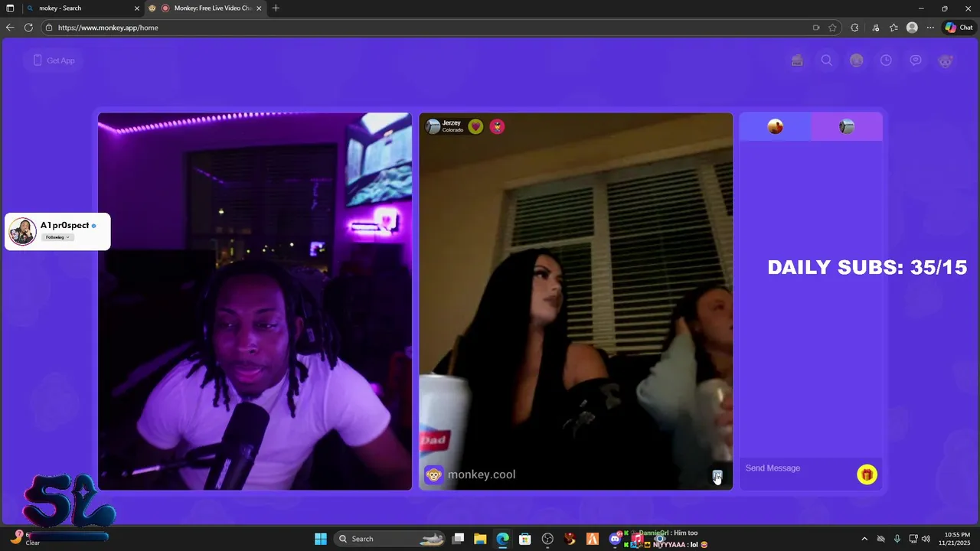This screenshot has width=980, height=551.
Task: Click the Get App button
Action: click(53, 60)
